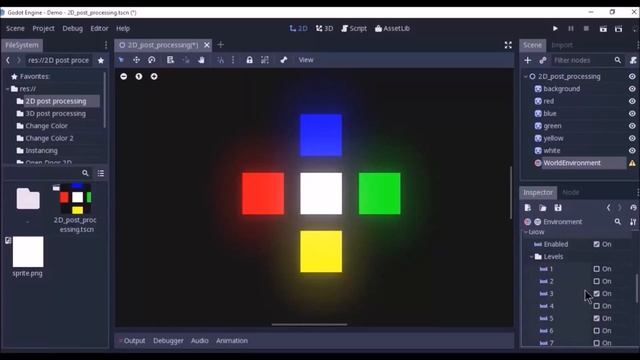The width and height of the screenshot is (640, 360).
Task: Stop the running scene
Action: [x=586, y=29]
